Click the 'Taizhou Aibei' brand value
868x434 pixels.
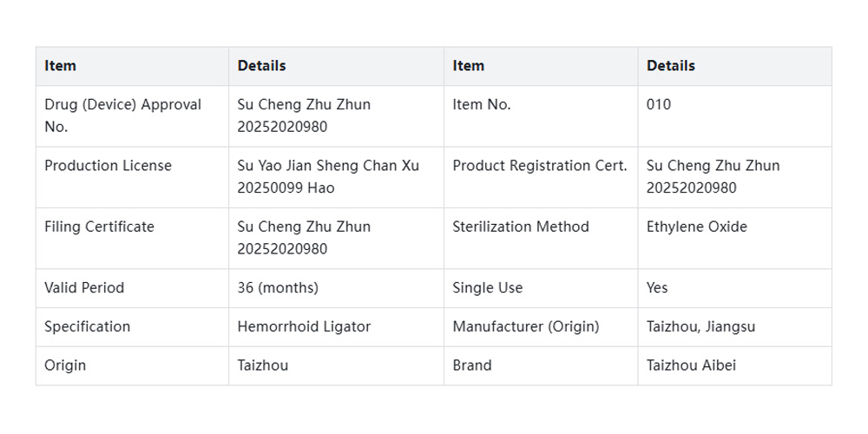click(691, 365)
